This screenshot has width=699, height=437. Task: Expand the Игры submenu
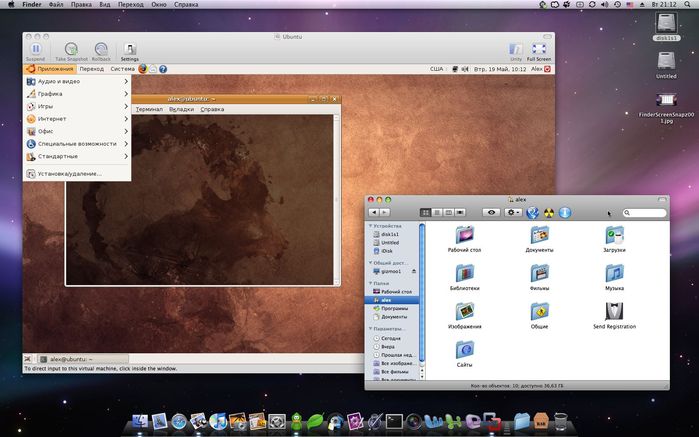tap(77, 106)
